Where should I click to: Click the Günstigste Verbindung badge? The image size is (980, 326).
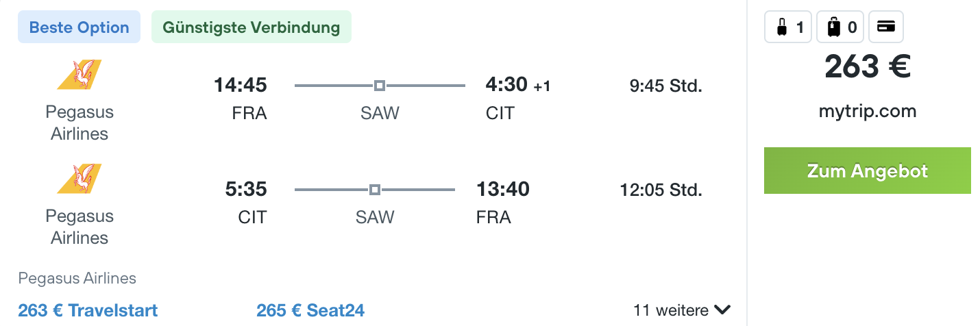coord(251,27)
